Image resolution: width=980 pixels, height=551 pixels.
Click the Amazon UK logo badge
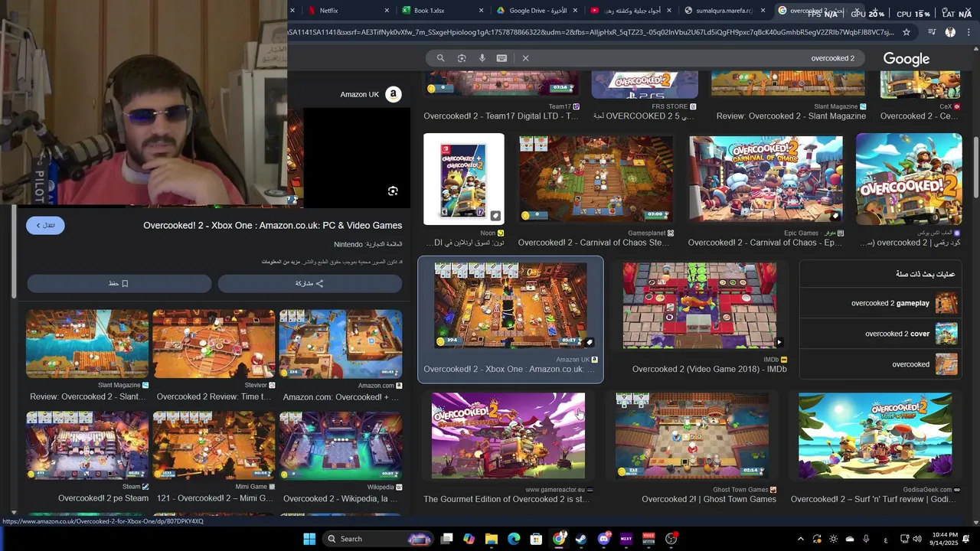(393, 94)
